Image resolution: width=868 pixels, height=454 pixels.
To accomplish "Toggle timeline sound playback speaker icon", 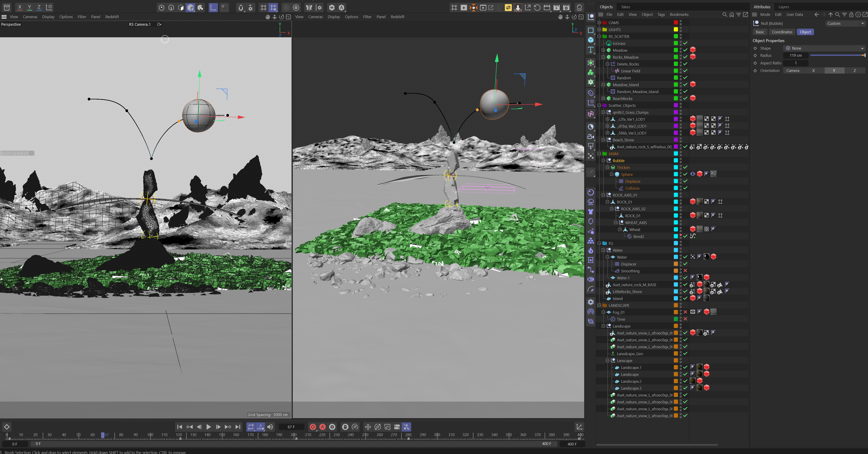I will tap(270, 427).
